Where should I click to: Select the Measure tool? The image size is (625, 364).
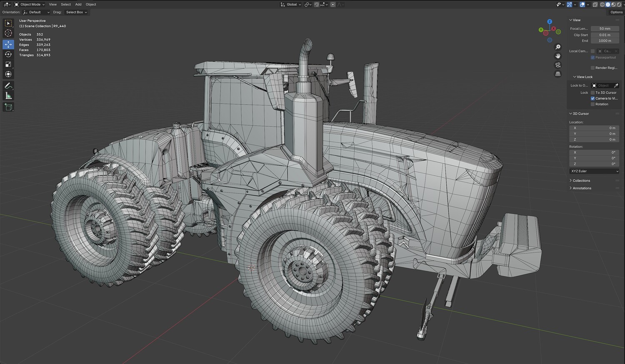point(8,96)
